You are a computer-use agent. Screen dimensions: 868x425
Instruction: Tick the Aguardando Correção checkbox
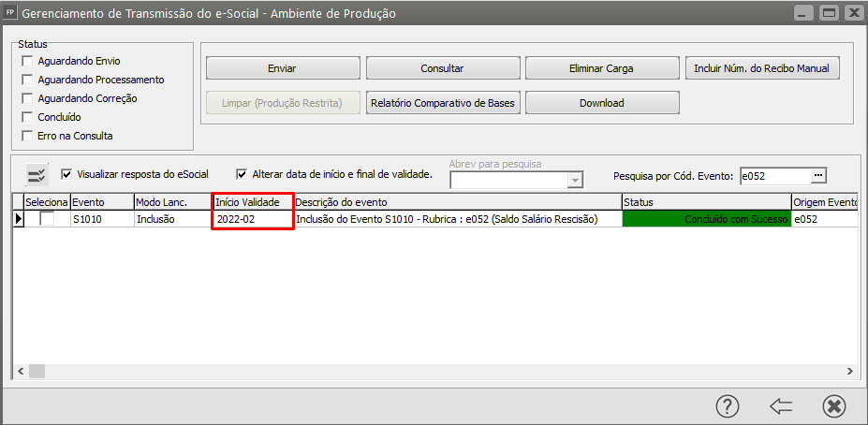(x=26, y=98)
